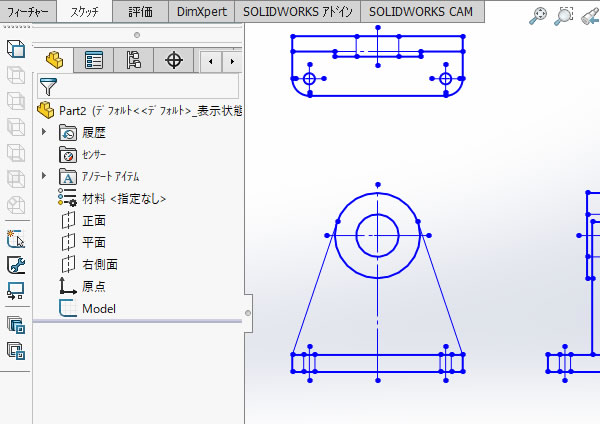Select the 原点 origin item
600x424 pixels.
(x=82, y=286)
